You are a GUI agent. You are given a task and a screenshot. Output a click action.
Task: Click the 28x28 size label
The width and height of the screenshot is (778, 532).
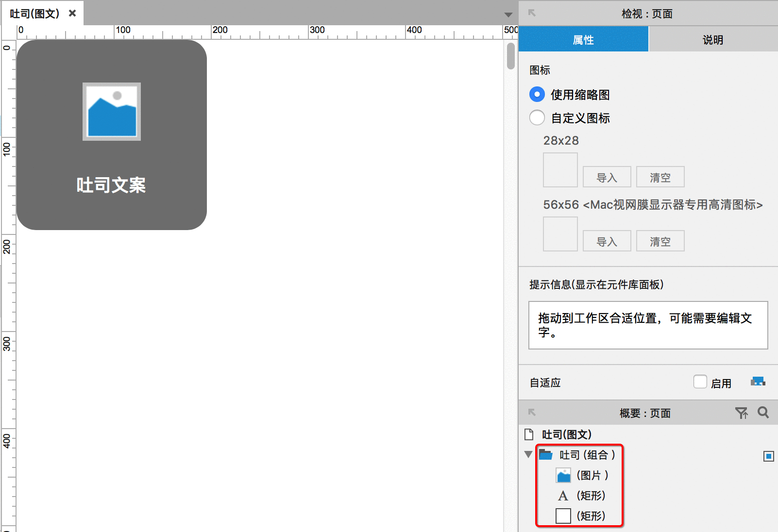(561, 141)
